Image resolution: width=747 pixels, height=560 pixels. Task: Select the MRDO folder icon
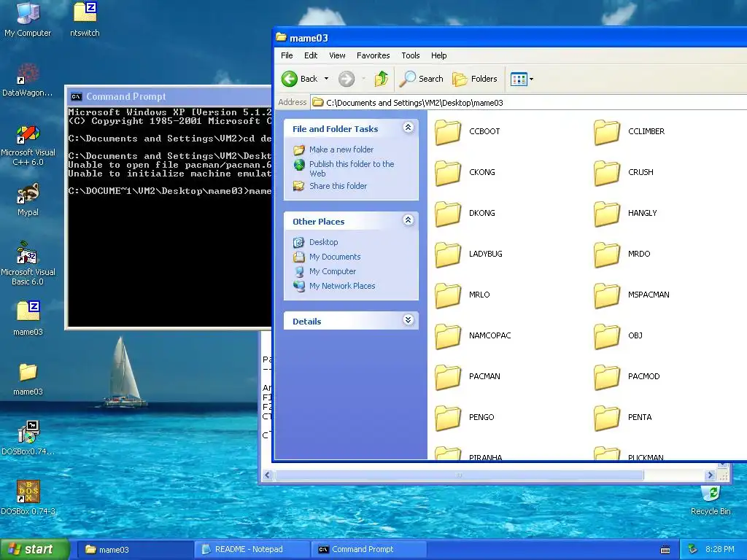pyautogui.click(x=607, y=254)
